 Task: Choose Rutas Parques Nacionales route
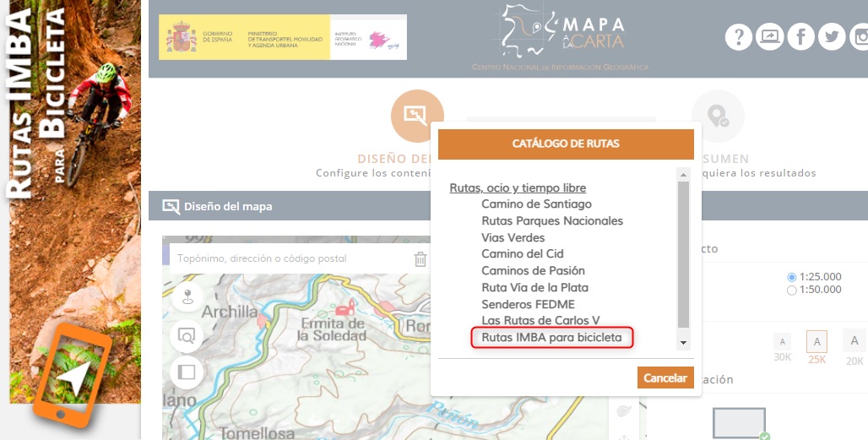click(x=552, y=220)
